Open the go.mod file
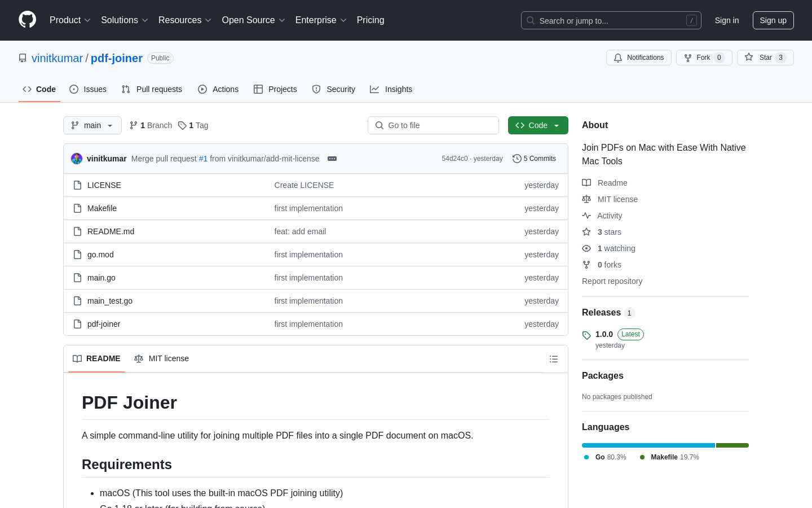Screen dimensions: 812x508 pyautogui.click(x=100, y=255)
